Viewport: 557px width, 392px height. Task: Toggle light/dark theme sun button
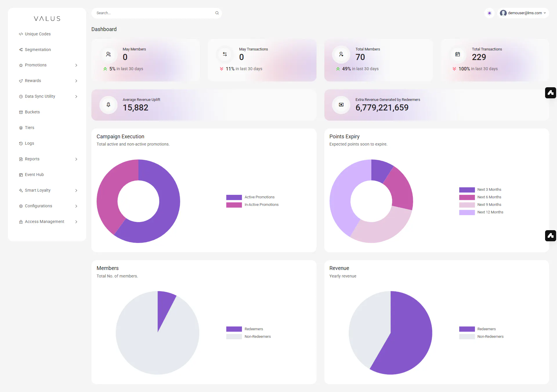coord(489,13)
